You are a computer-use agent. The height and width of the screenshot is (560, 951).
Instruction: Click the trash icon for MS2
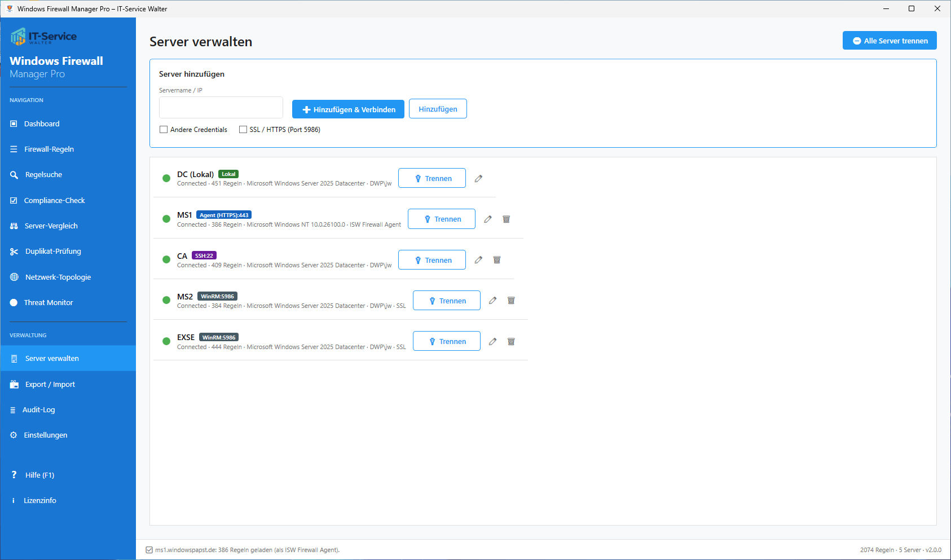pos(511,301)
